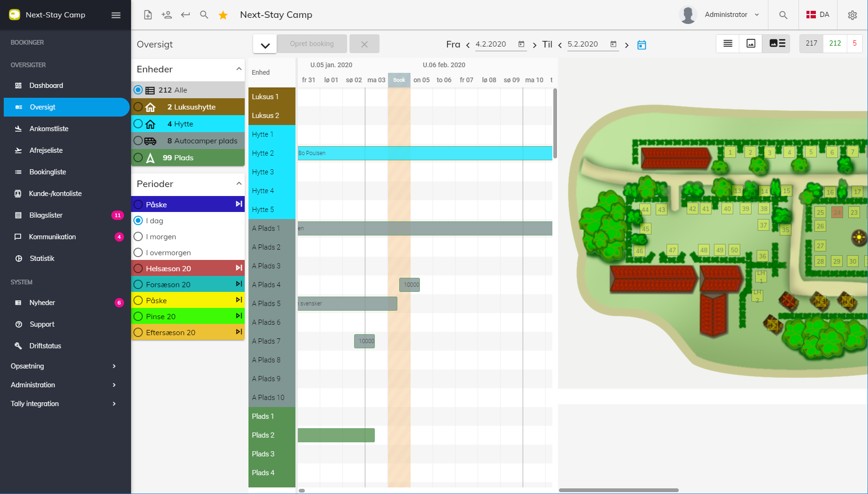The image size is (868, 494).
Task: Click the Danish flag language selector
Action: coord(818,15)
